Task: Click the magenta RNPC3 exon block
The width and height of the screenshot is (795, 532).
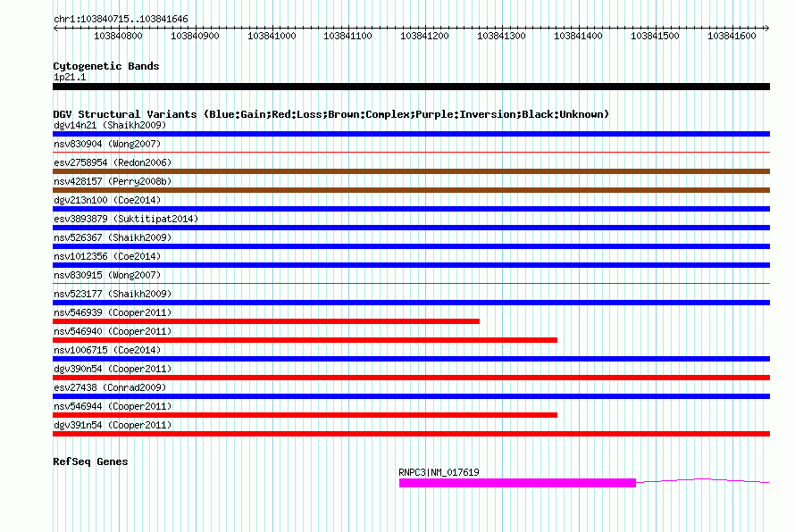Action: point(517,483)
